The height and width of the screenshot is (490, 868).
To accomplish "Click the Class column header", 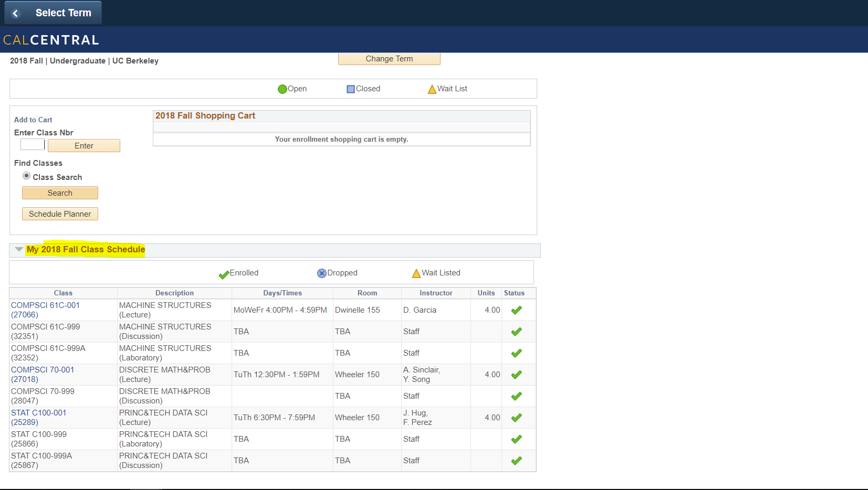I will [63, 293].
